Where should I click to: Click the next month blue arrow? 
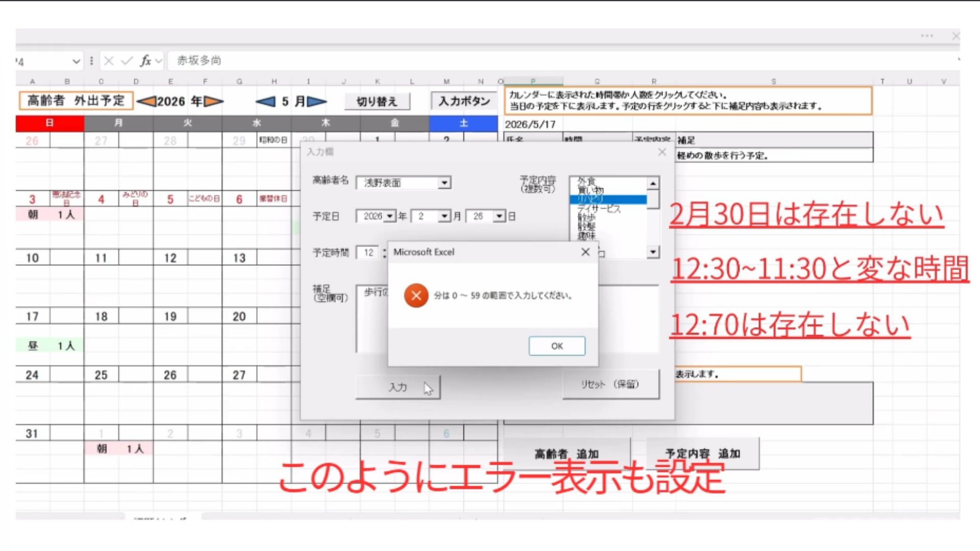coord(317,102)
